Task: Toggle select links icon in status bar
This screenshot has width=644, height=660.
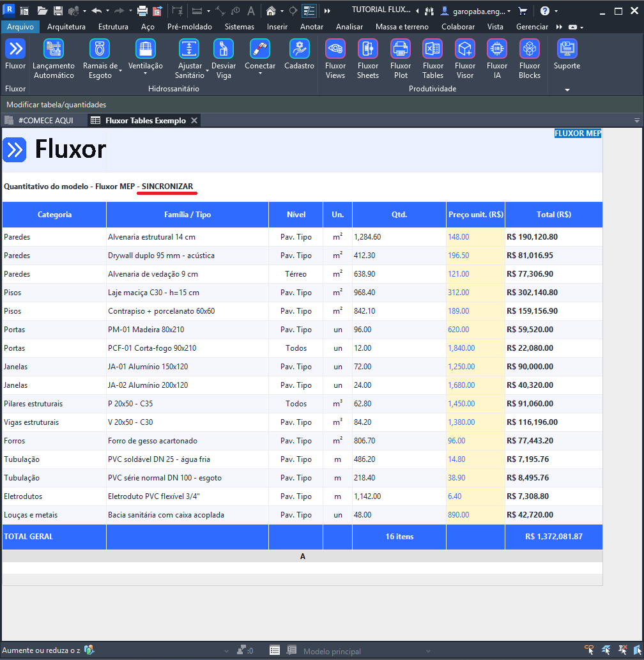Action: 589,650
